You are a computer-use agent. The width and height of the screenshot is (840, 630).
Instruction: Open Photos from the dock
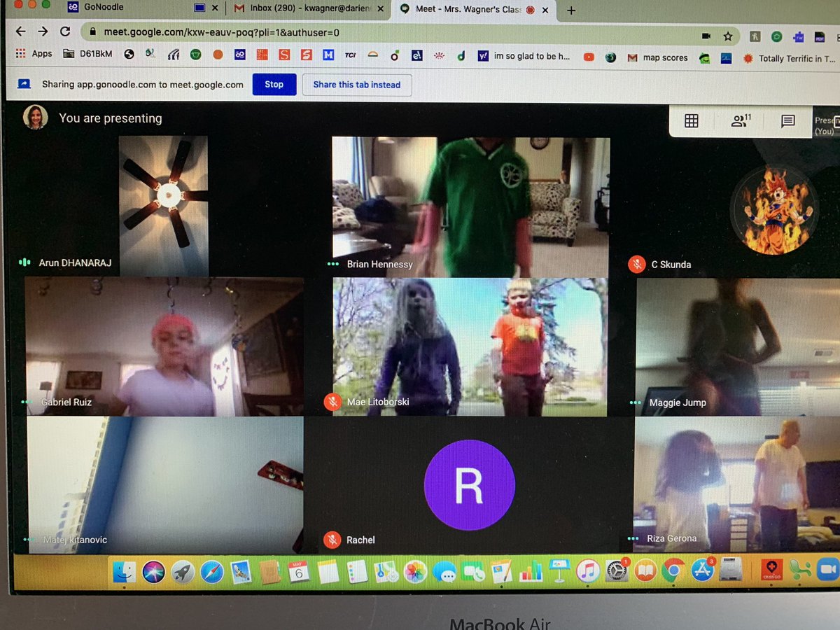pyautogui.click(x=414, y=571)
